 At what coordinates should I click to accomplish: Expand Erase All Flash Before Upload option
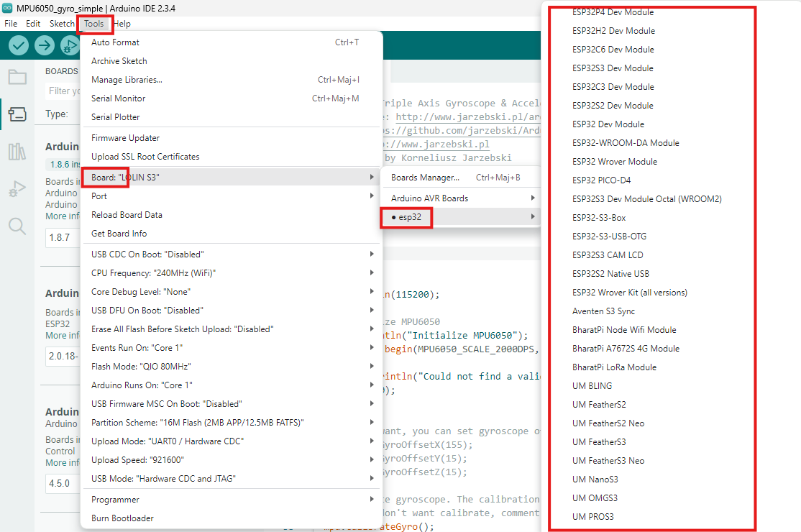click(232, 329)
